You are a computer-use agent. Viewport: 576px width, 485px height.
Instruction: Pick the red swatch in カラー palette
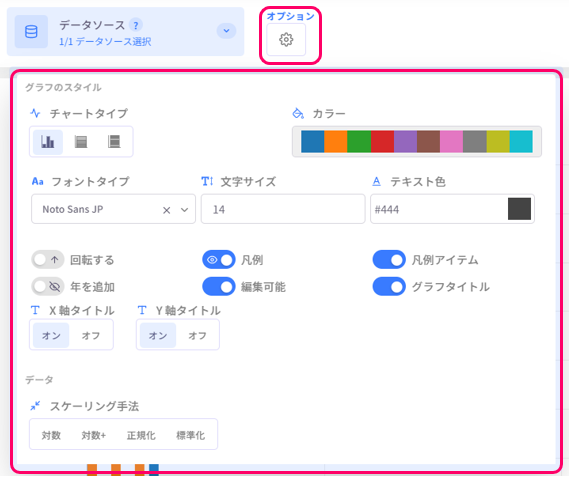point(382,141)
